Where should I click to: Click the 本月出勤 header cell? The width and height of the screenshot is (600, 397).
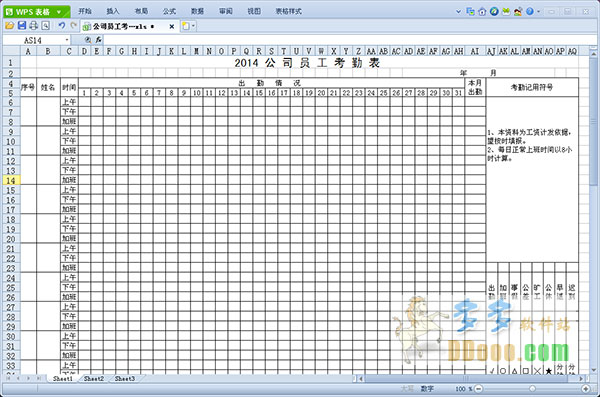pyautogui.click(x=475, y=87)
